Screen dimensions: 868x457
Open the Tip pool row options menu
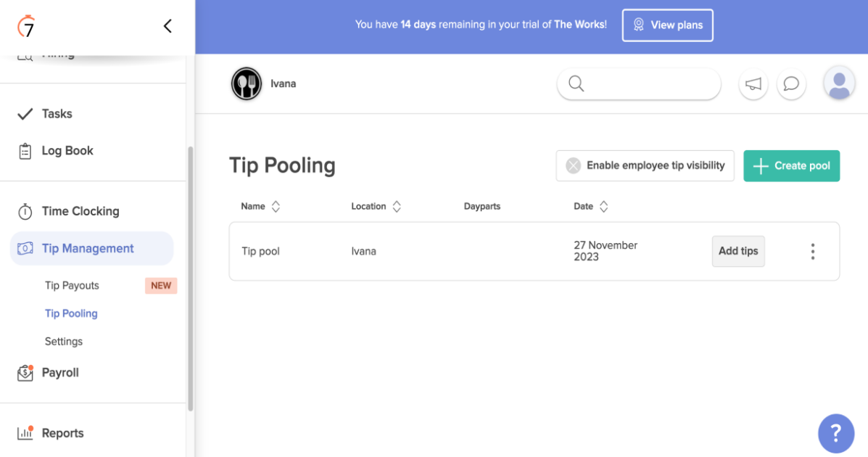813,251
